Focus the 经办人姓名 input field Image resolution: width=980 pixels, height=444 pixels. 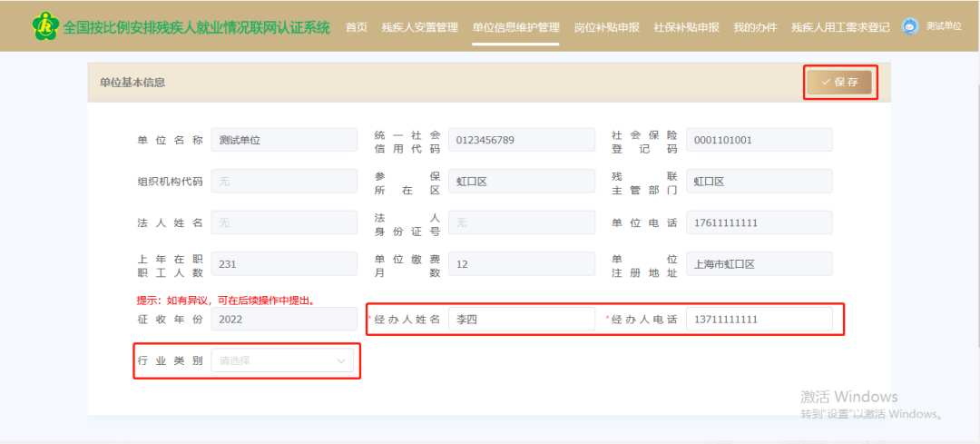pos(522,320)
